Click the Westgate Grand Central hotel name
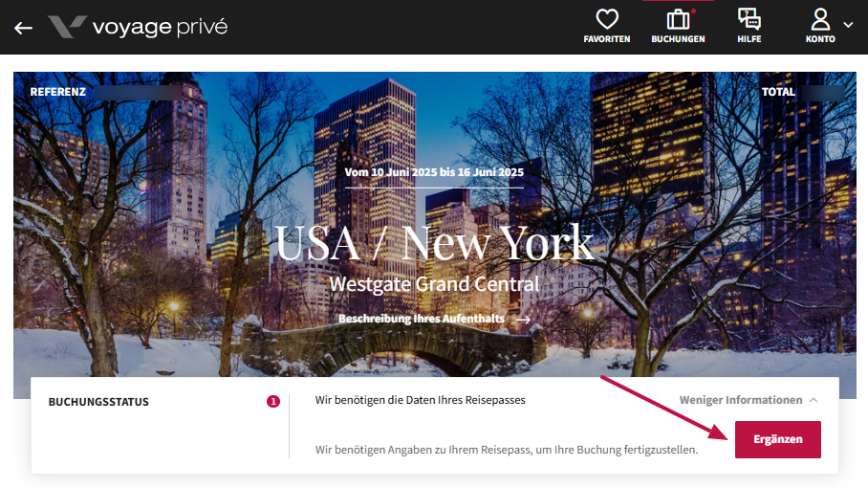Image resolution: width=868 pixels, height=488 pixels. click(434, 284)
